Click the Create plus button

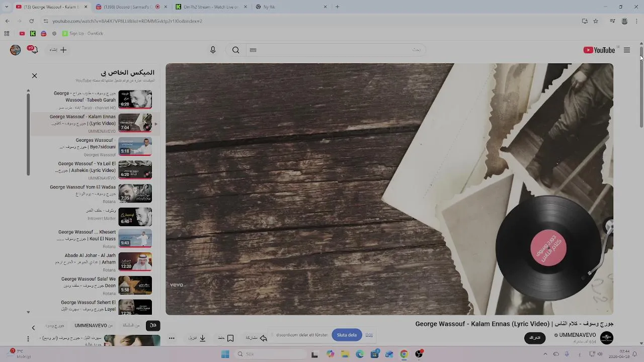coord(58,50)
